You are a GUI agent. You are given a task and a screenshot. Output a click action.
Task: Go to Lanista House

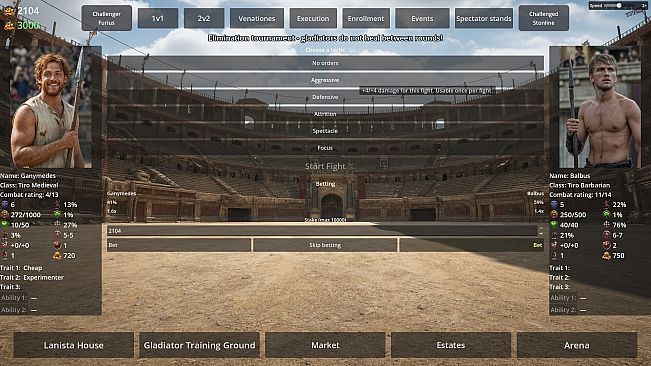[x=73, y=345]
